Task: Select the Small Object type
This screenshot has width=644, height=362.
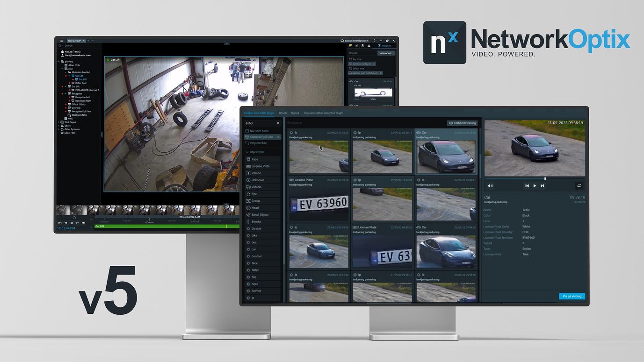Action: (262, 215)
